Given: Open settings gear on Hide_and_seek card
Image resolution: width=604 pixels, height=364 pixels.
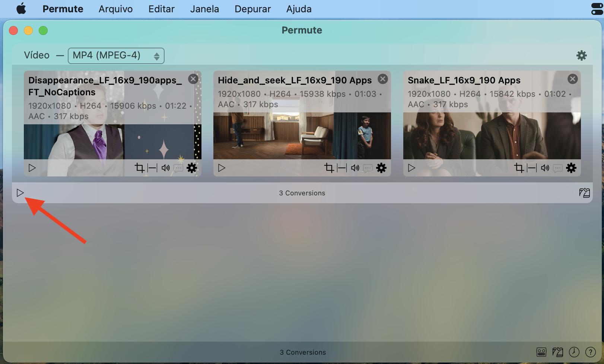Looking at the screenshot, I should (x=381, y=168).
